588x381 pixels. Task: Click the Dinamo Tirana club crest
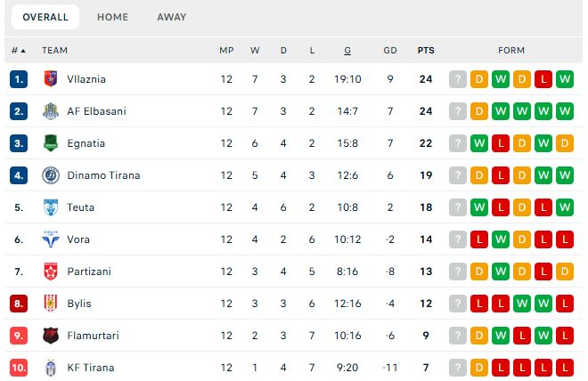[x=50, y=175]
